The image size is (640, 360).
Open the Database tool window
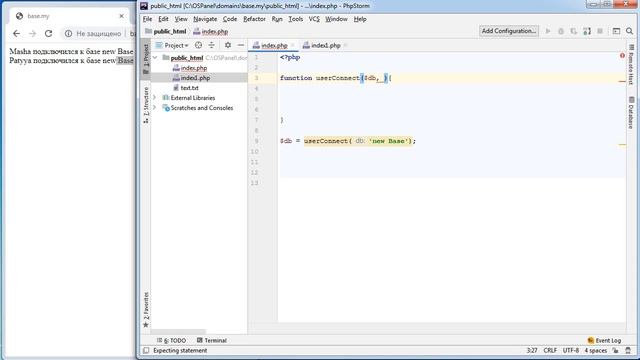coord(631,112)
